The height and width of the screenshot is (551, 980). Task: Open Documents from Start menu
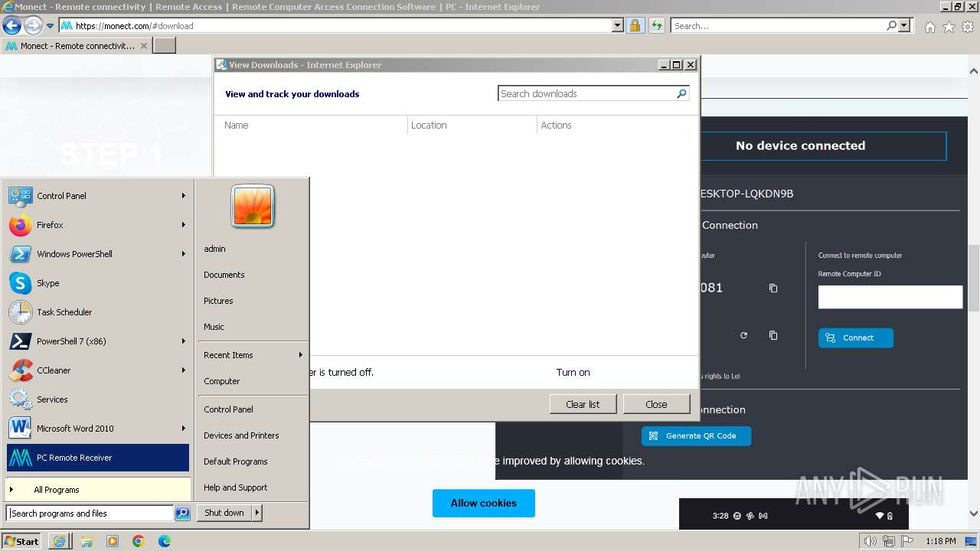tap(224, 275)
